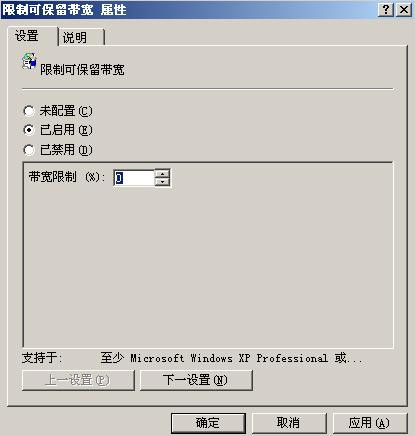The width and height of the screenshot is (415, 436).
Task: Select the 已禁用 radio button
Action: click(29, 150)
